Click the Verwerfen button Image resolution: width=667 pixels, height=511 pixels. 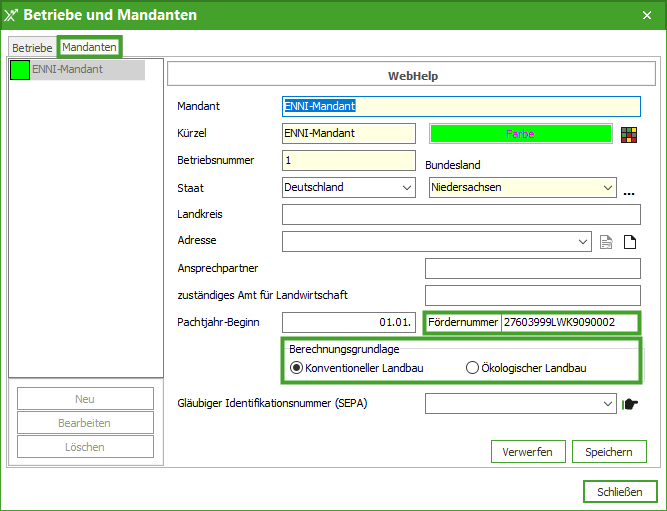pyautogui.click(x=528, y=452)
